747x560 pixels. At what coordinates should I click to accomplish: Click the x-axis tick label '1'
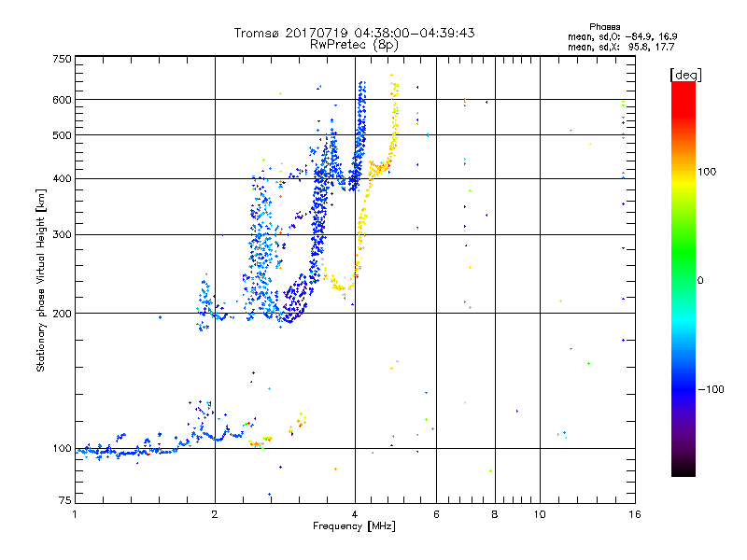[75, 514]
